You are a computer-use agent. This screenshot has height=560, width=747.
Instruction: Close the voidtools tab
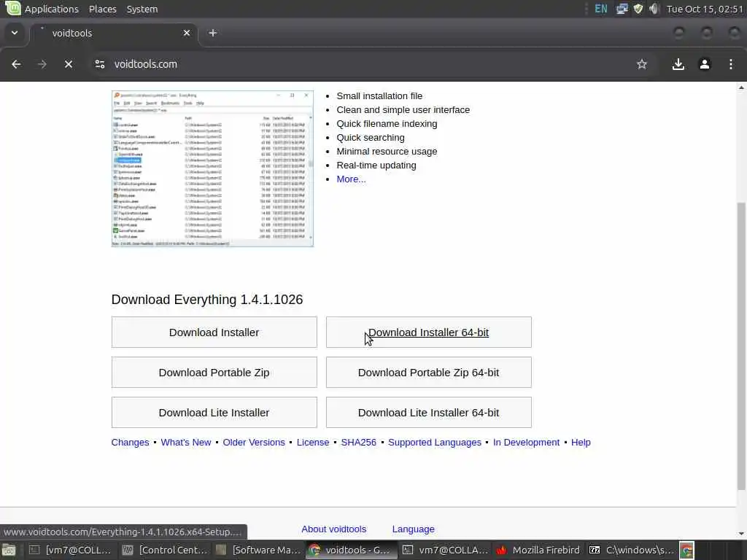pyautogui.click(x=187, y=33)
